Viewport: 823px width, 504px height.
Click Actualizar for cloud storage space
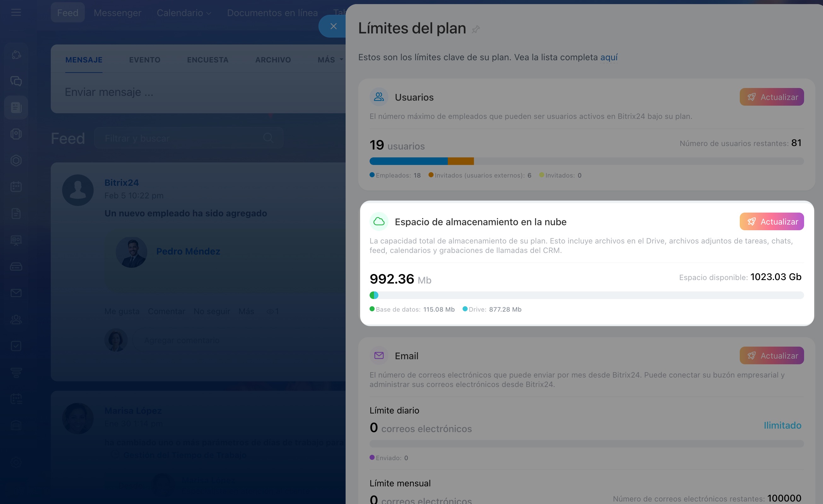click(772, 222)
